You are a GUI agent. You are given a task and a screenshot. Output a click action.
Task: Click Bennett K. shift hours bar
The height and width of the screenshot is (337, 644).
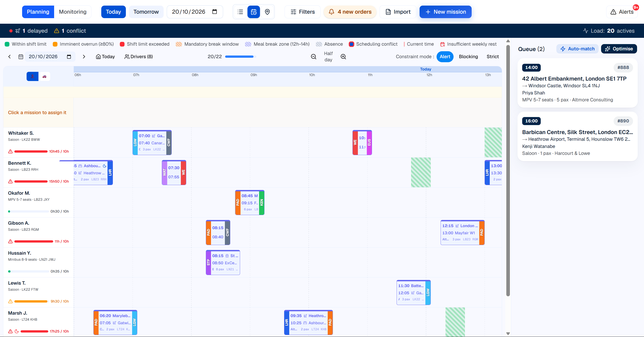click(31, 181)
